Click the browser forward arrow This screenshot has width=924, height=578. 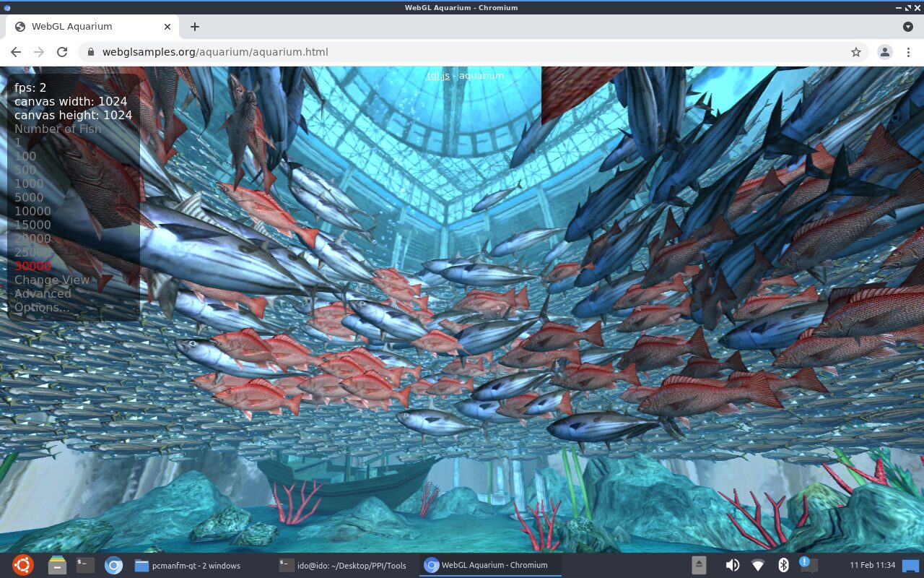pos(39,52)
